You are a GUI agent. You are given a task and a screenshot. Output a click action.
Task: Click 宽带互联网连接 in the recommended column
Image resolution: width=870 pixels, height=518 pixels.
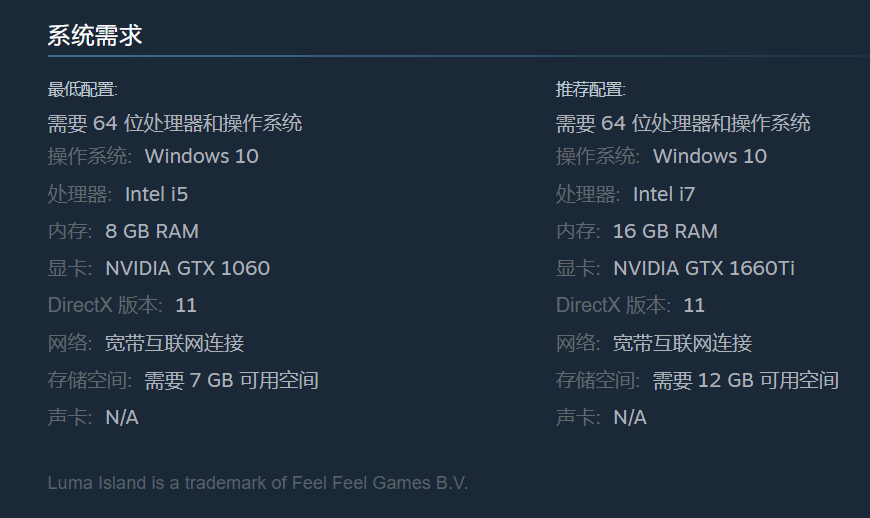tap(682, 343)
